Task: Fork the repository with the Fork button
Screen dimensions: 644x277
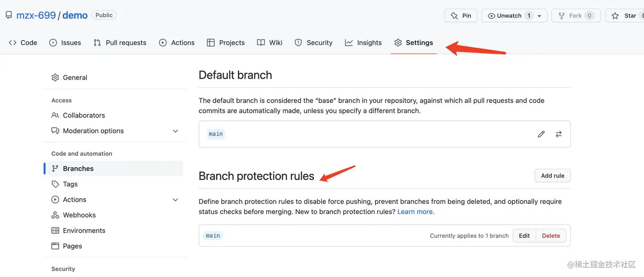Action: (576, 15)
